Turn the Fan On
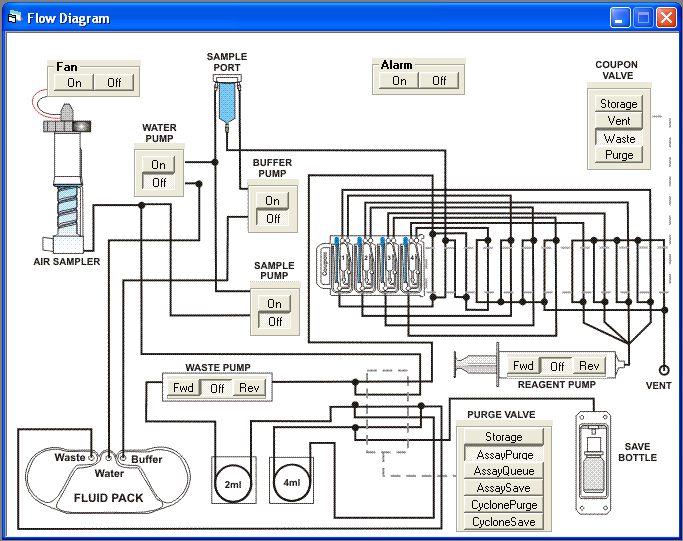 [74, 82]
